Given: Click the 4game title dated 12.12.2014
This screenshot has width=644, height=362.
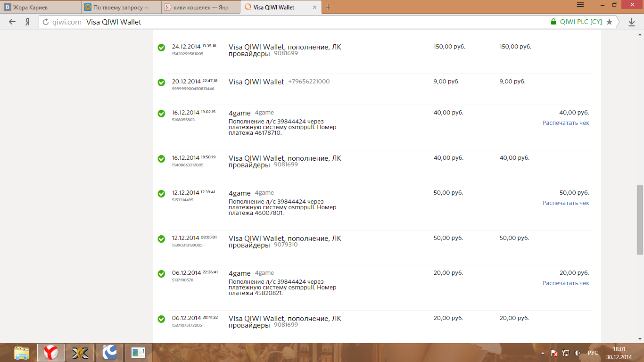Looking at the screenshot, I should click(239, 193).
